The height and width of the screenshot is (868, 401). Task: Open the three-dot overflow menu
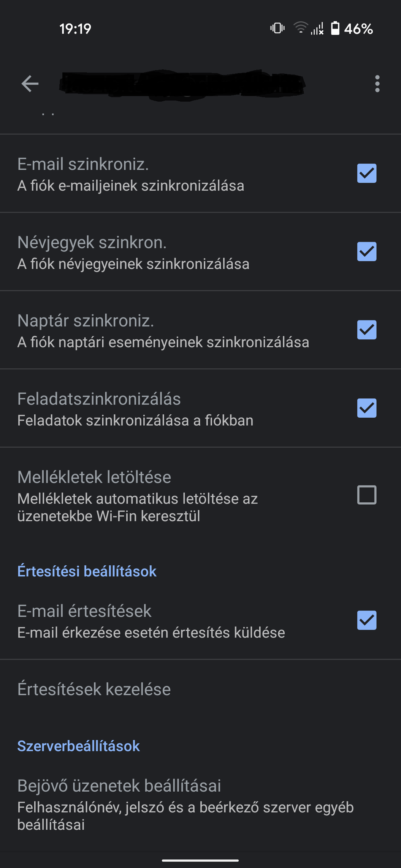(377, 84)
